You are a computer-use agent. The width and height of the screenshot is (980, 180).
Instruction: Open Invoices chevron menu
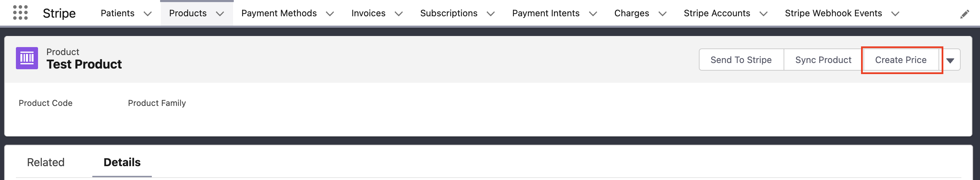(398, 14)
